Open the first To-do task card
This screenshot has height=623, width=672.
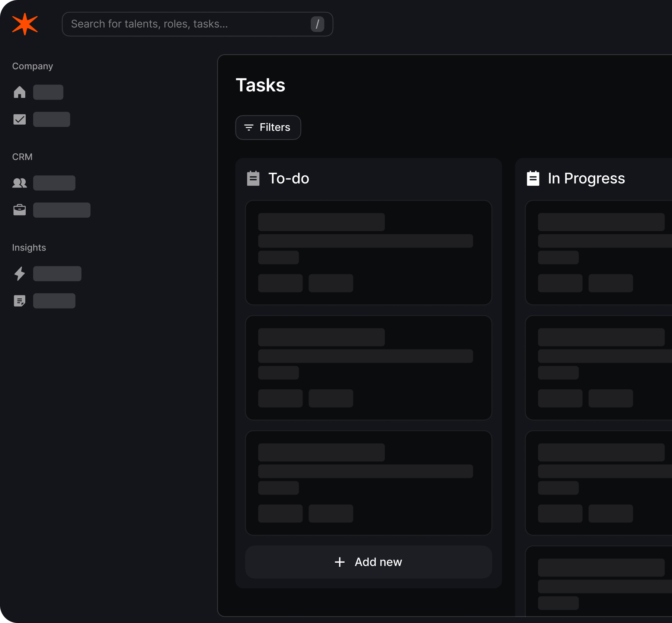point(368,253)
